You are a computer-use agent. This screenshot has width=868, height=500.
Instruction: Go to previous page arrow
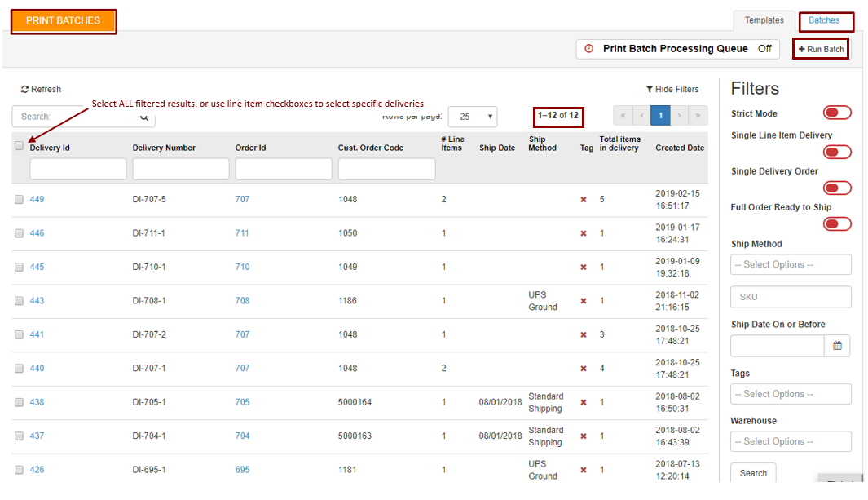[641, 116]
